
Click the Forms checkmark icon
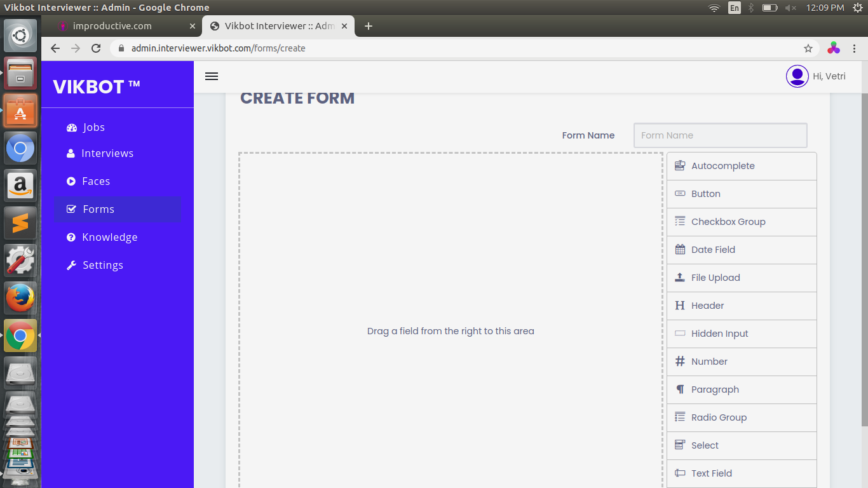tap(71, 210)
